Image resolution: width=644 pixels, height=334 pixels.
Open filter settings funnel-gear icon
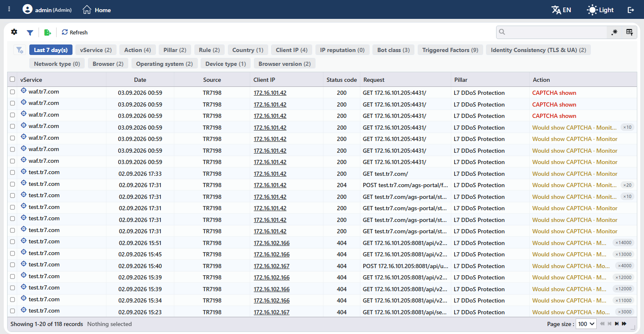[20, 50]
